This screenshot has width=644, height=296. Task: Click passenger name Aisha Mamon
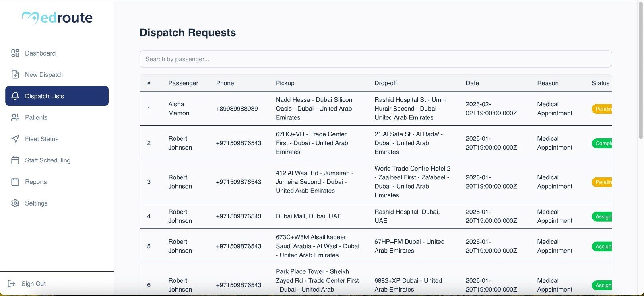click(178, 109)
